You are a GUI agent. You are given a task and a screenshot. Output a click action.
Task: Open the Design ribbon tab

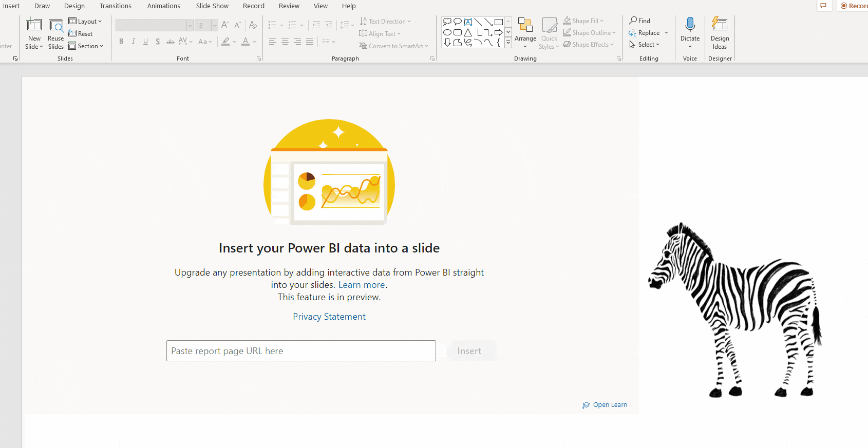click(74, 6)
